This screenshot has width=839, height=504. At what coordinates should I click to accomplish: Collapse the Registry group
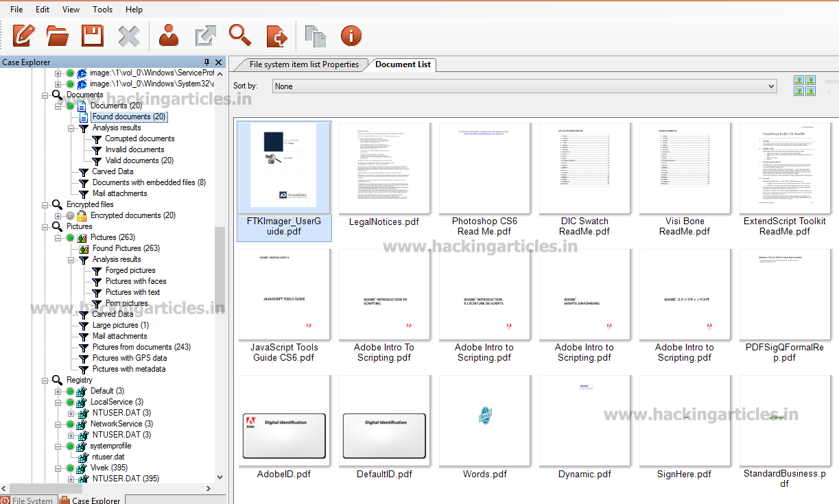tap(45, 381)
